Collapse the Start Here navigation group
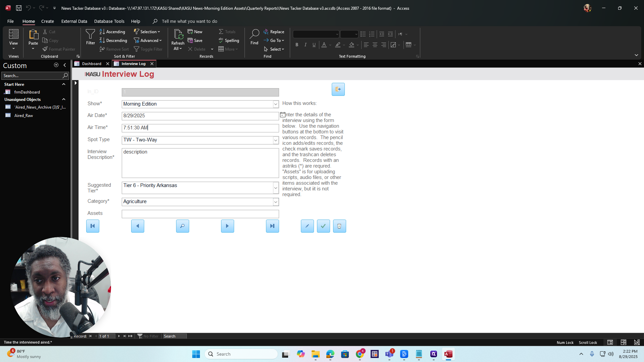The width and height of the screenshot is (644, 362). [63, 84]
